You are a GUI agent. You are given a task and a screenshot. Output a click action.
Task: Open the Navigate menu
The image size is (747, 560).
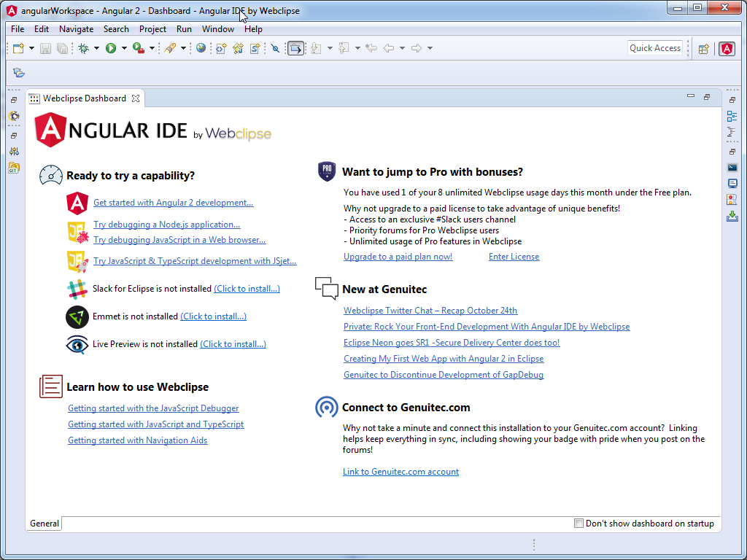(76, 29)
